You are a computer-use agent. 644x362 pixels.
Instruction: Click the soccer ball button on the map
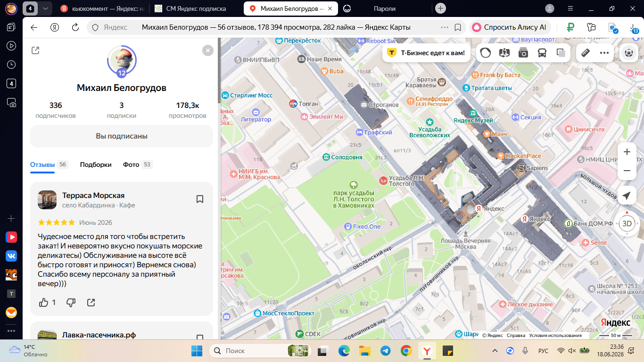pyautogui.click(x=628, y=53)
